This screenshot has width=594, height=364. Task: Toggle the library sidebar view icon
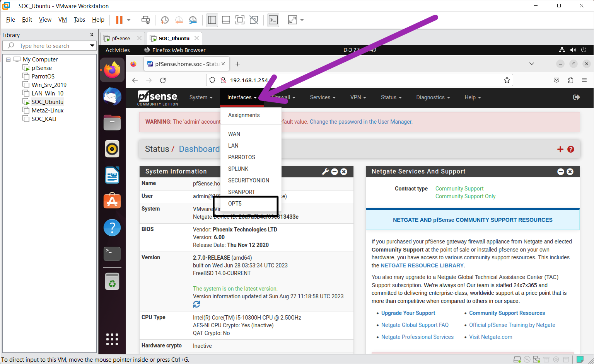click(212, 20)
